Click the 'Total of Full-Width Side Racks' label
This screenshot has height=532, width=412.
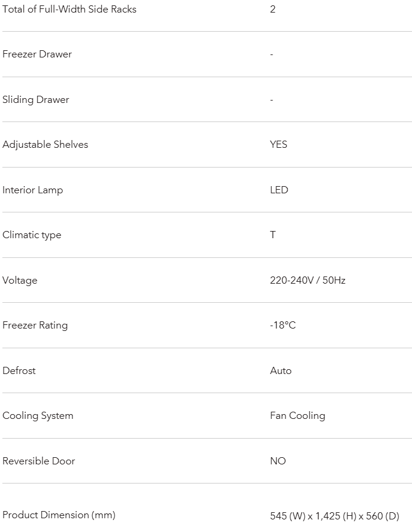click(69, 9)
